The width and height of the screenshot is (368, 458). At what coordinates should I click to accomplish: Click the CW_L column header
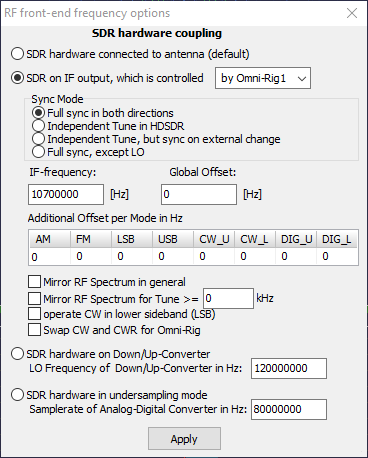tap(255, 239)
